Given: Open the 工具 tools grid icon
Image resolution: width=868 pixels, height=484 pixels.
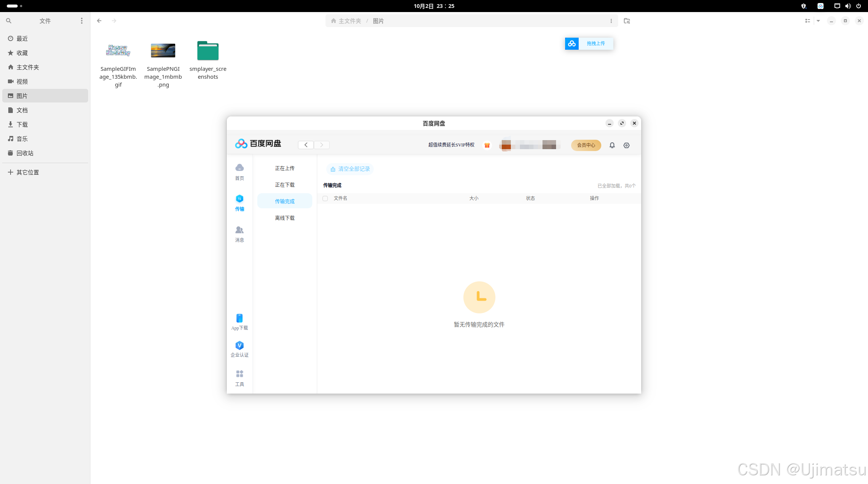Looking at the screenshot, I should 239,374.
